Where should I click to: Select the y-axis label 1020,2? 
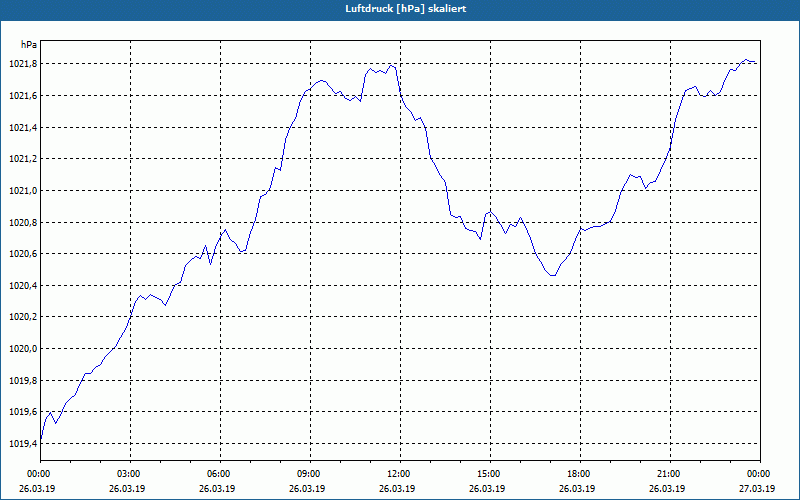pos(23,317)
